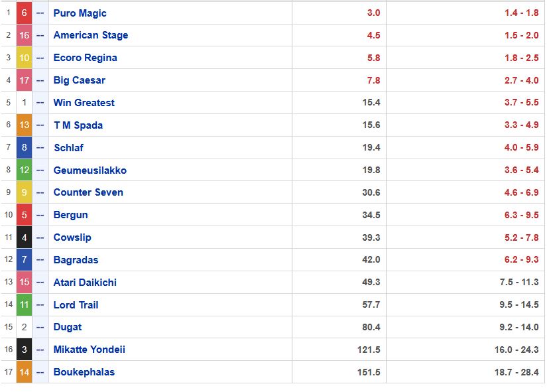Select the win odds 4.5 cell

click(x=339, y=35)
